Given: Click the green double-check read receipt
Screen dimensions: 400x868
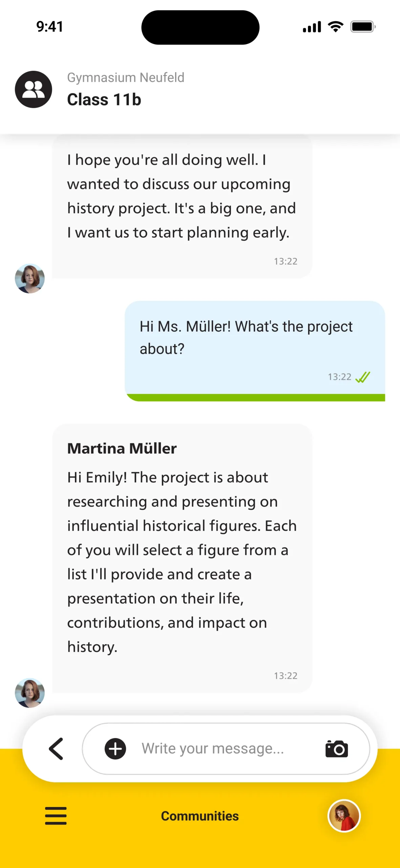Looking at the screenshot, I should coord(362,377).
